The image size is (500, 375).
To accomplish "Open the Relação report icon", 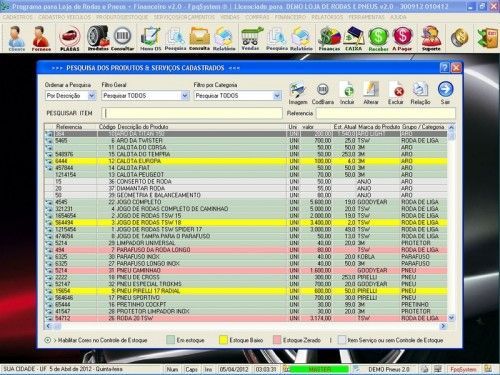I will [x=420, y=94].
